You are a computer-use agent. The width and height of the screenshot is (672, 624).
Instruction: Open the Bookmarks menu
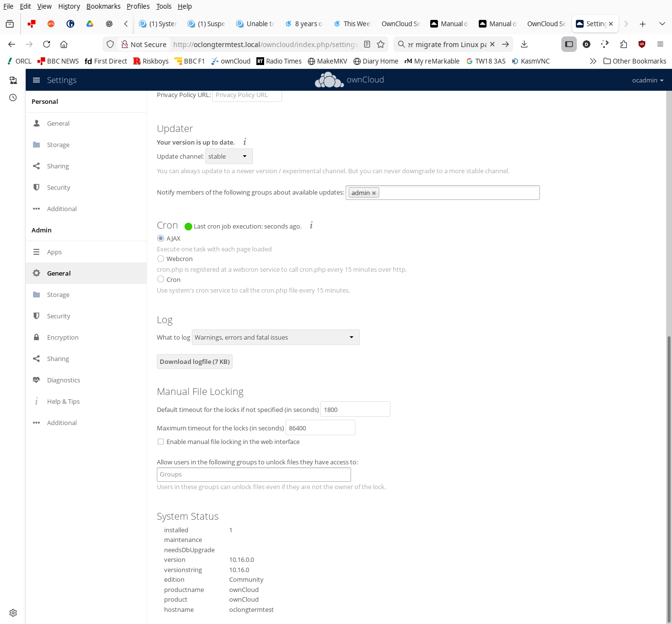103,6
